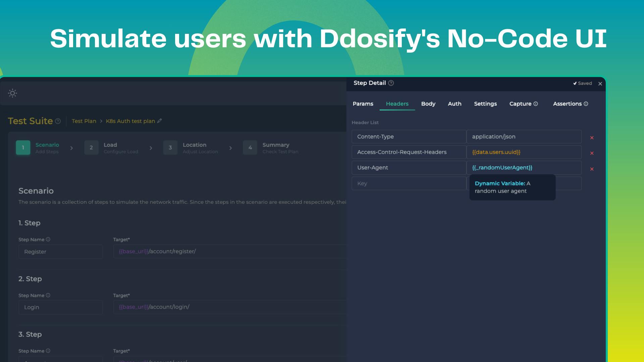
Task: Show info for Assertions tab
Action: (x=586, y=104)
